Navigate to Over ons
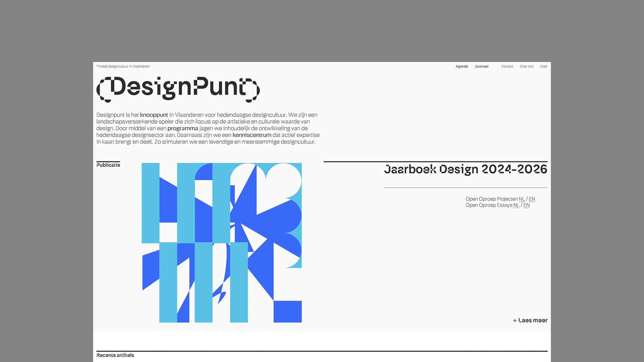The width and height of the screenshot is (644, 362). tap(526, 67)
